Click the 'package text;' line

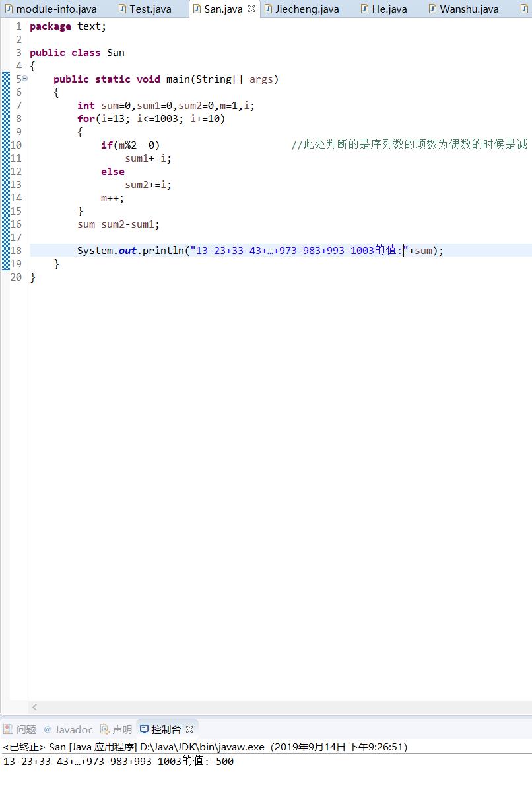(68, 26)
